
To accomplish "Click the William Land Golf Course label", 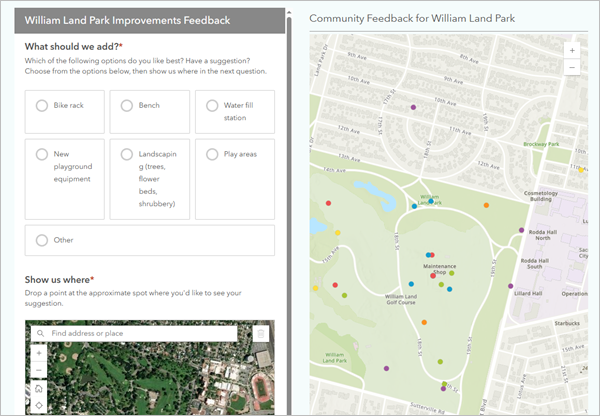I will point(401,299).
